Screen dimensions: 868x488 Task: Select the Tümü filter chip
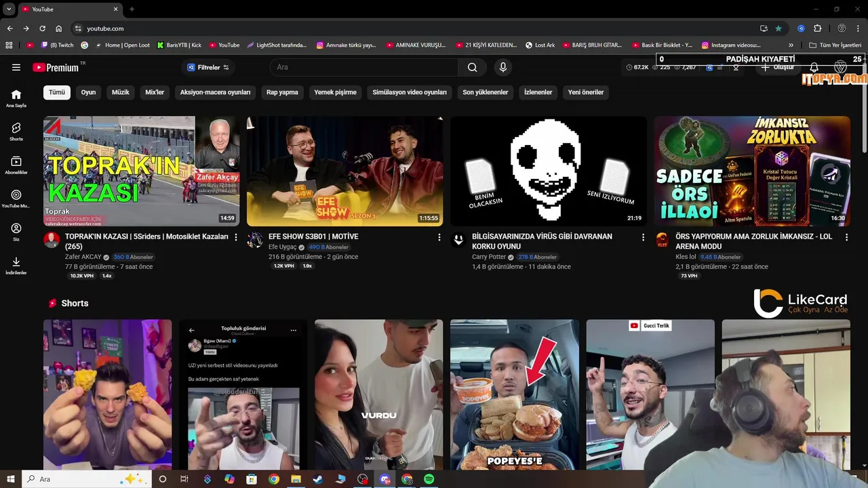coord(57,92)
